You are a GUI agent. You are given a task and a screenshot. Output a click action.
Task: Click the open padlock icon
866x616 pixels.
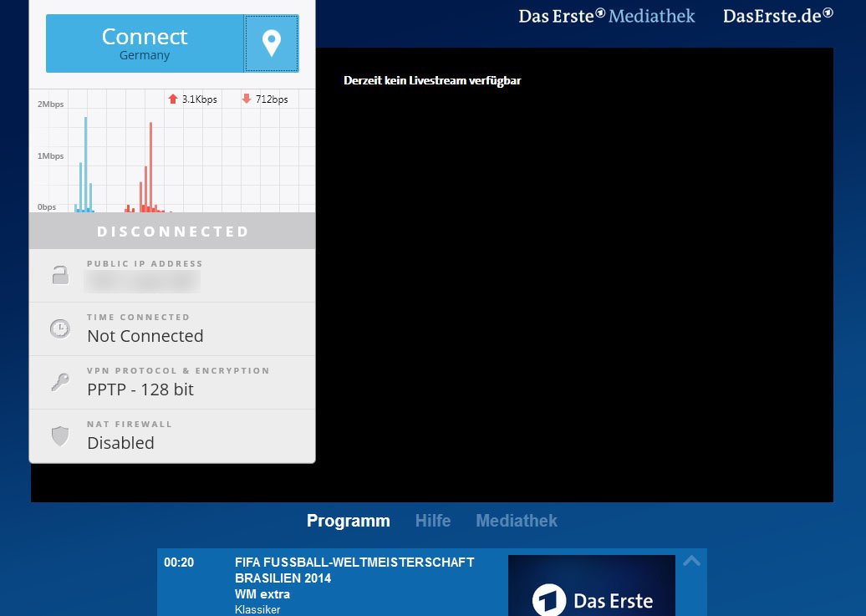[60, 275]
